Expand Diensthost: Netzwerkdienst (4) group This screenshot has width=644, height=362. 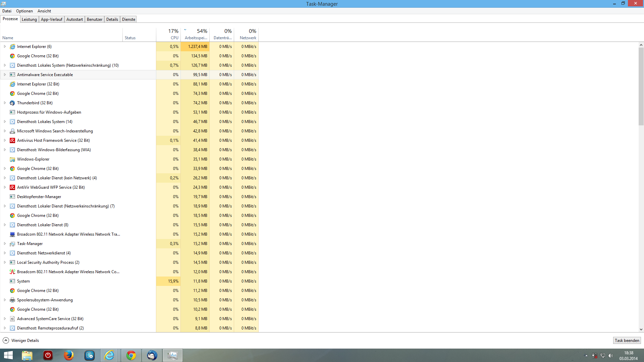click(x=5, y=253)
